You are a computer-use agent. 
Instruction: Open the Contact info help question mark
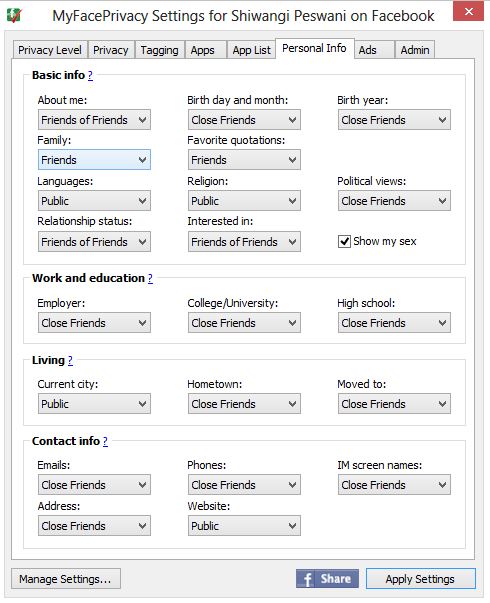[x=105, y=441]
